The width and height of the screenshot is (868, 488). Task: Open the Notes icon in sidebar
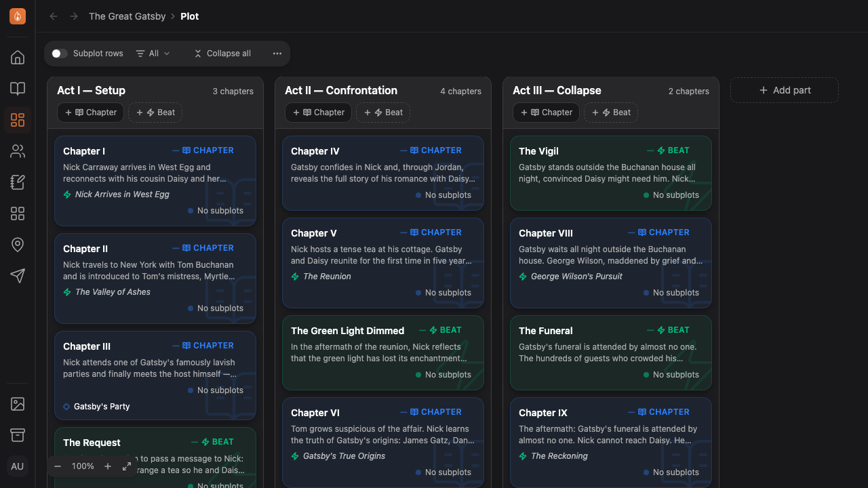tap(18, 182)
